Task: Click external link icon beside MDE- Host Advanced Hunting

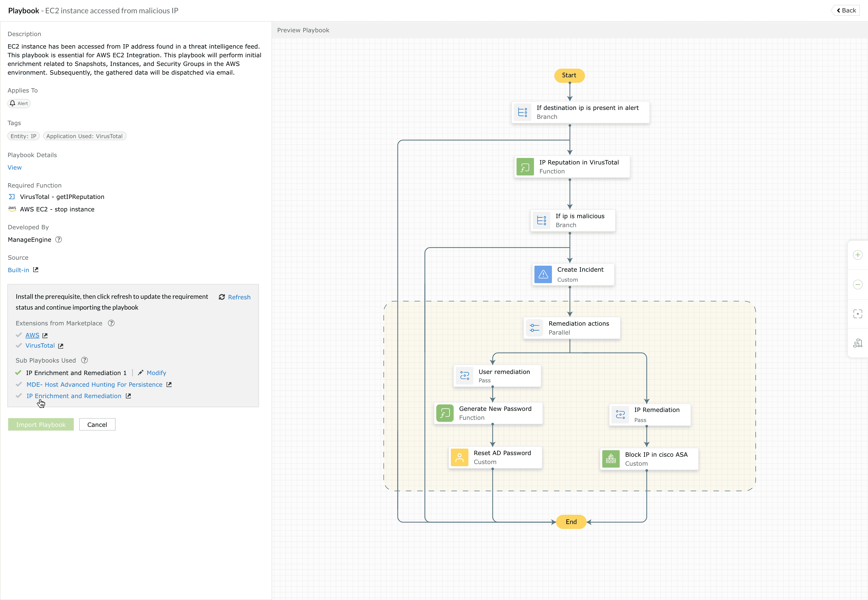Action: (x=169, y=385)
